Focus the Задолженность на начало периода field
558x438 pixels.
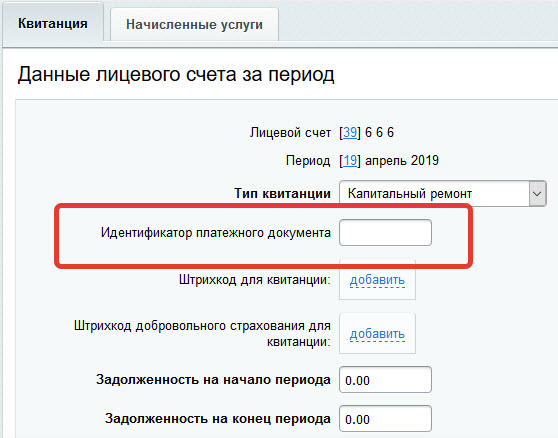coord(385,380)
